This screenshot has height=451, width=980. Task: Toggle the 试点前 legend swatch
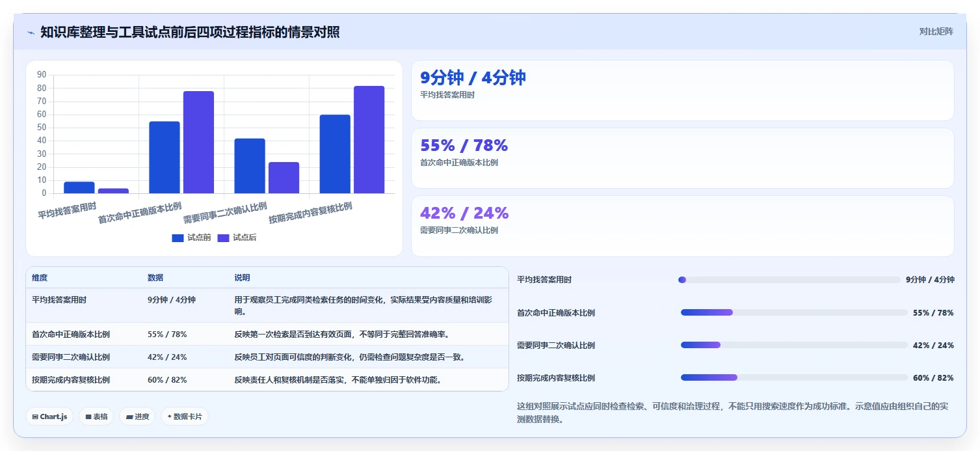click(x=178, y=238)
